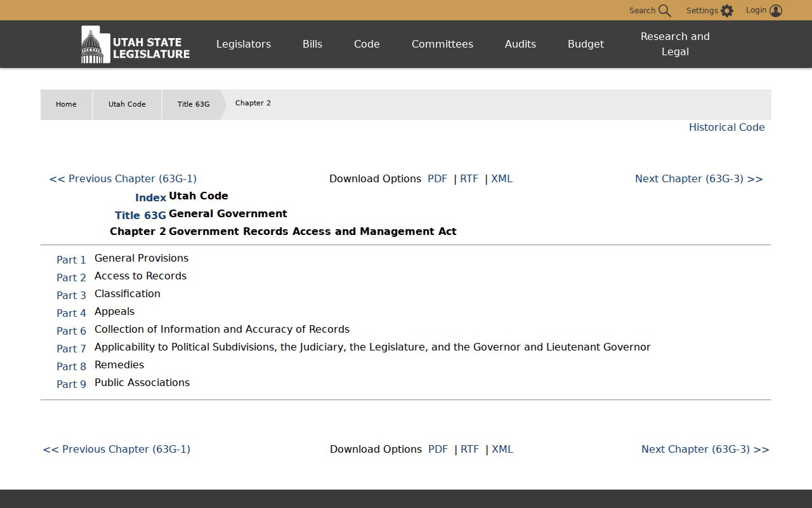Open the Settings gear icon
This screenshot has height=508, width=812.
click(x=727, y=11)
